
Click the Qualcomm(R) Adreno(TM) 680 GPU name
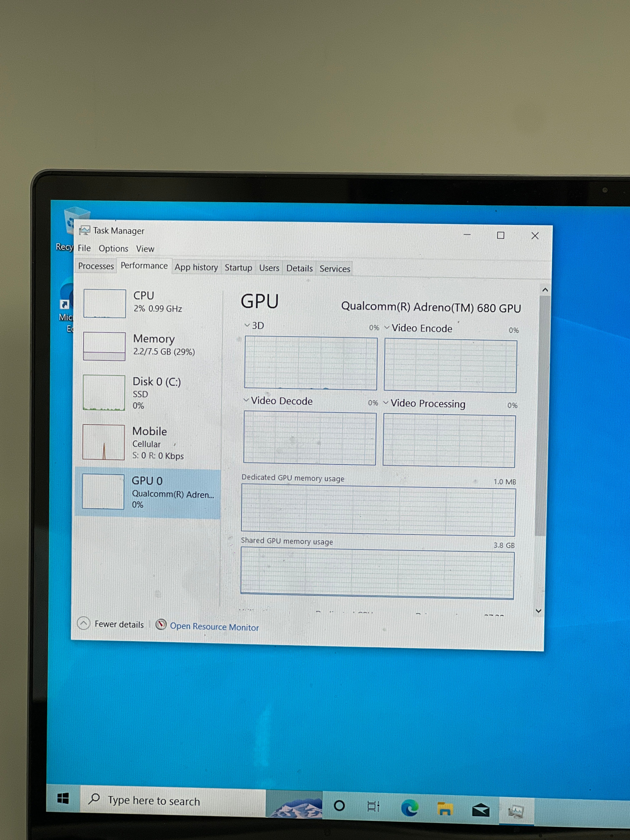pyautogui.click(x=431, y=307)
